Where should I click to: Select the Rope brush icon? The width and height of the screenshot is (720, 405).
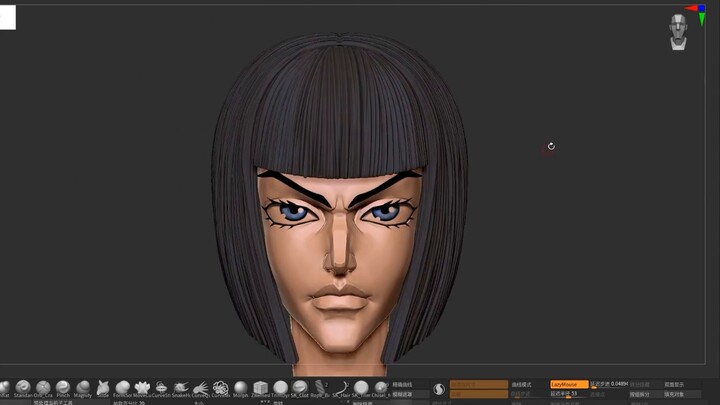click(x=321, y=388)
